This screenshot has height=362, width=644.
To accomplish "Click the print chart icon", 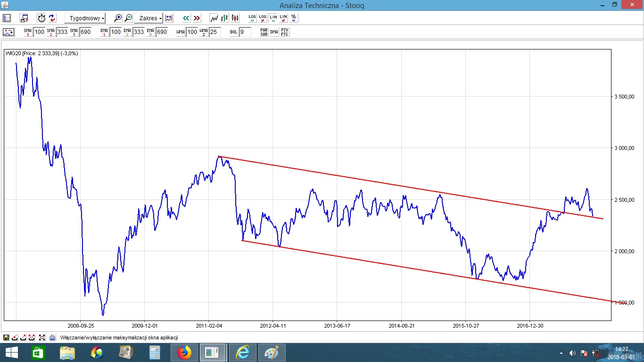I will [x=52, y=337].
